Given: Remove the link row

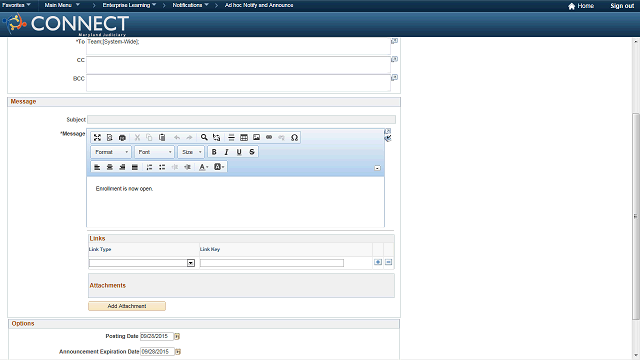Looking at the screenshot, I should pyautogui.click(x=389, y=262).
